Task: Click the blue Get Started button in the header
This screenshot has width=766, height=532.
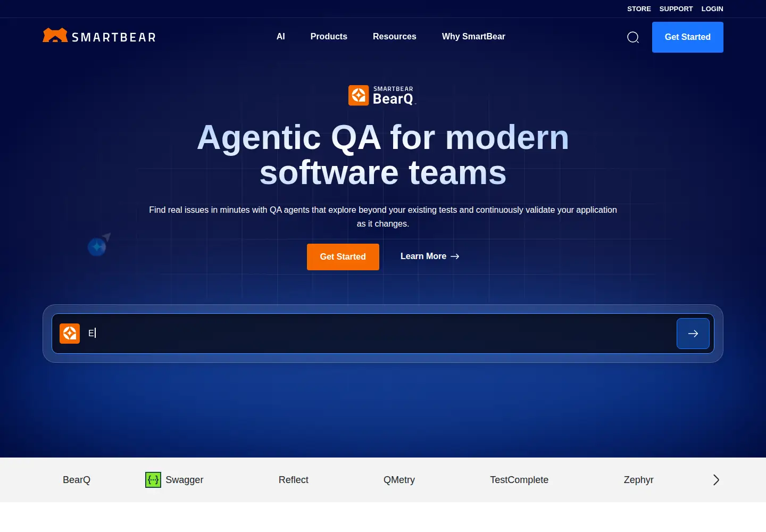Action: [688, 37]
